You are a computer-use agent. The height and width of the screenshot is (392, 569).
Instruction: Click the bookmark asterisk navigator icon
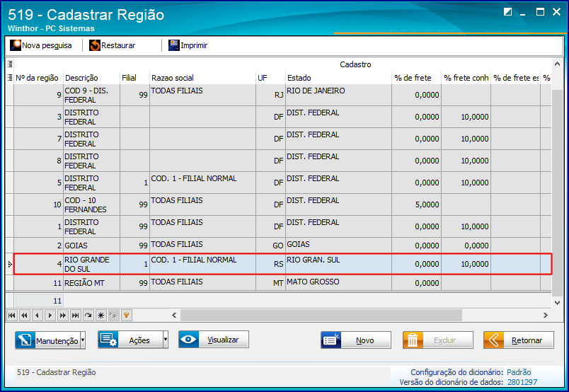pyautogui.click(x=101, y=315)
